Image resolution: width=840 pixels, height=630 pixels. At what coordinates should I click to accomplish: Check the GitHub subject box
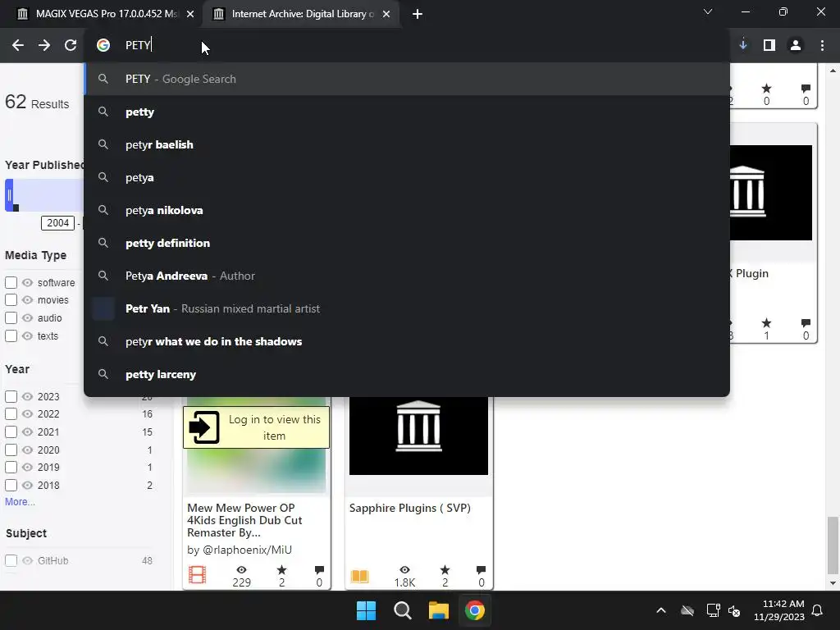(11, 561)
